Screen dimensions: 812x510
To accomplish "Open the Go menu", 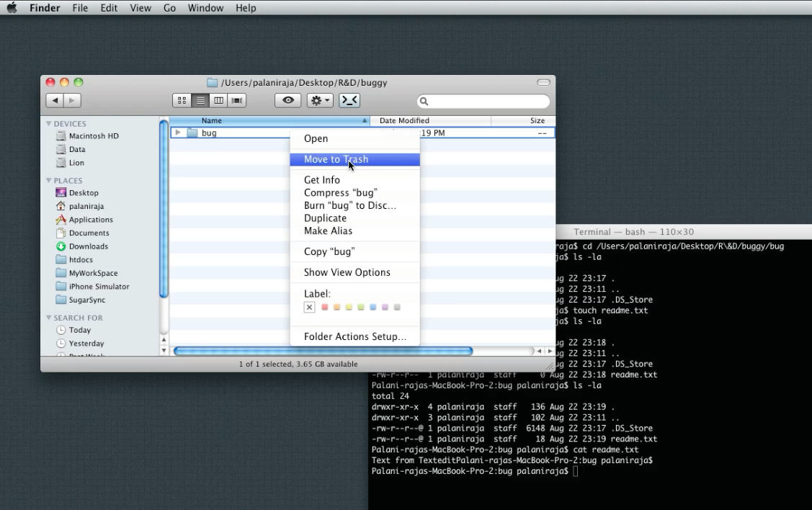I will pyautogui.click(x=169, y=8).
